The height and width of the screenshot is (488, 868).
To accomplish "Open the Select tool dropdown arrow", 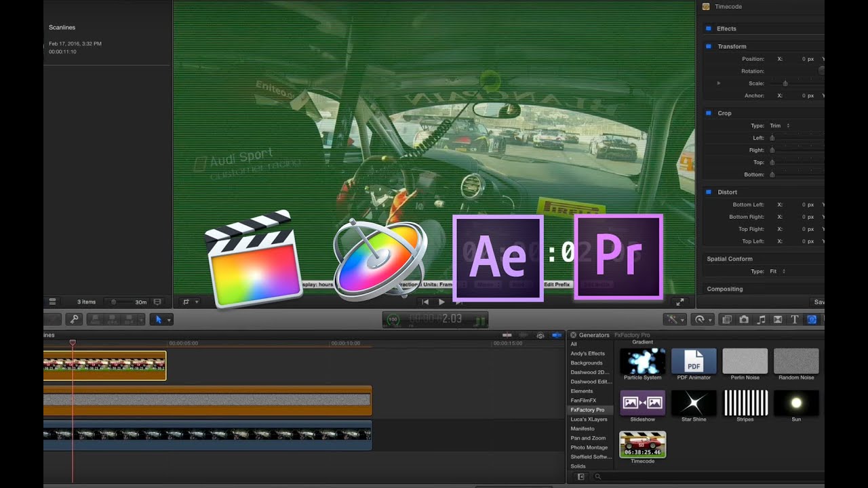I will pos(169,320).
